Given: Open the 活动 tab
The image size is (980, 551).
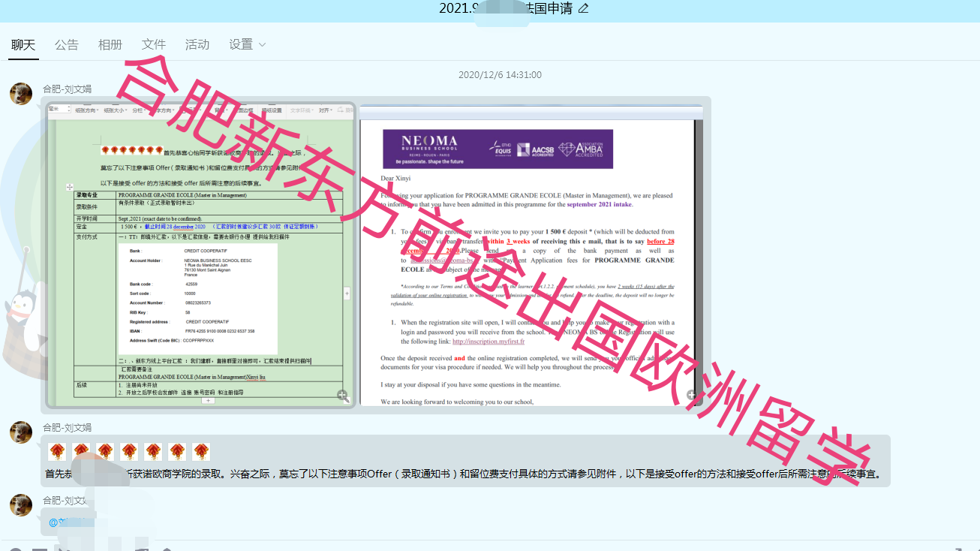Looking at the screenshot, I should 197,45.
